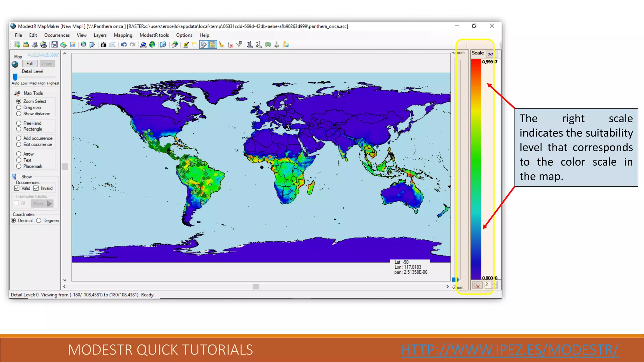Click the broom clean toolbar icon
The width and height of the screenshot is (644, 362).
tap(221, 45)
